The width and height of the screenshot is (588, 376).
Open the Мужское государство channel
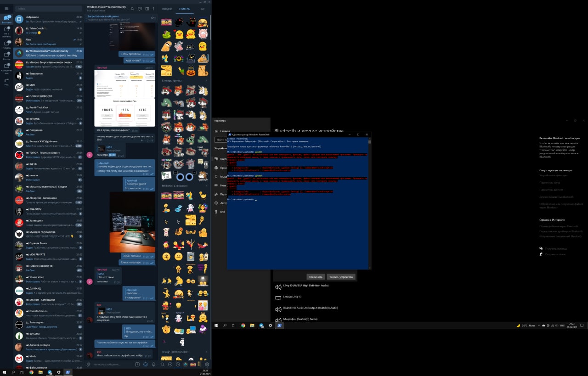click(x=49, y=234)
